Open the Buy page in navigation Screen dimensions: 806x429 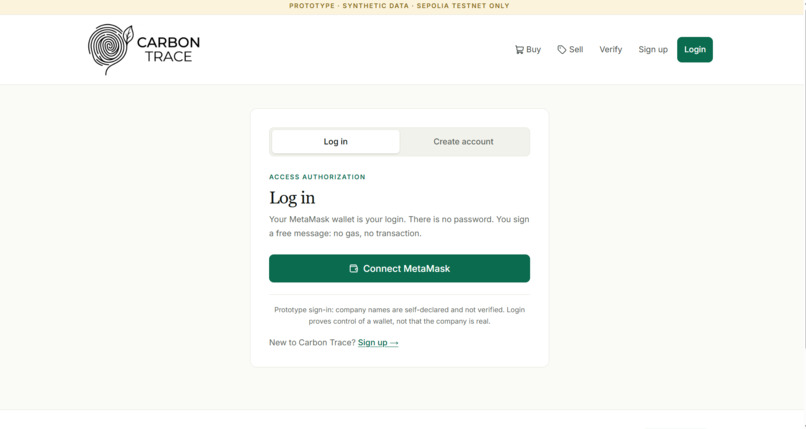tap(528, 49)
